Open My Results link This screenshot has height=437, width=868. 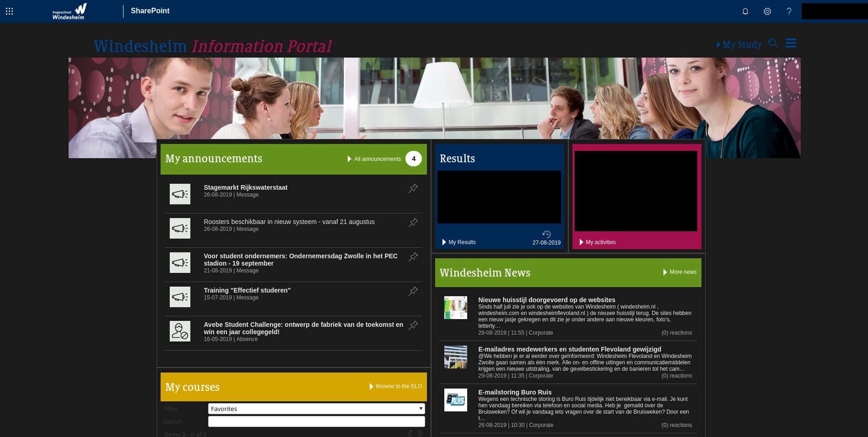click(459, 242)
